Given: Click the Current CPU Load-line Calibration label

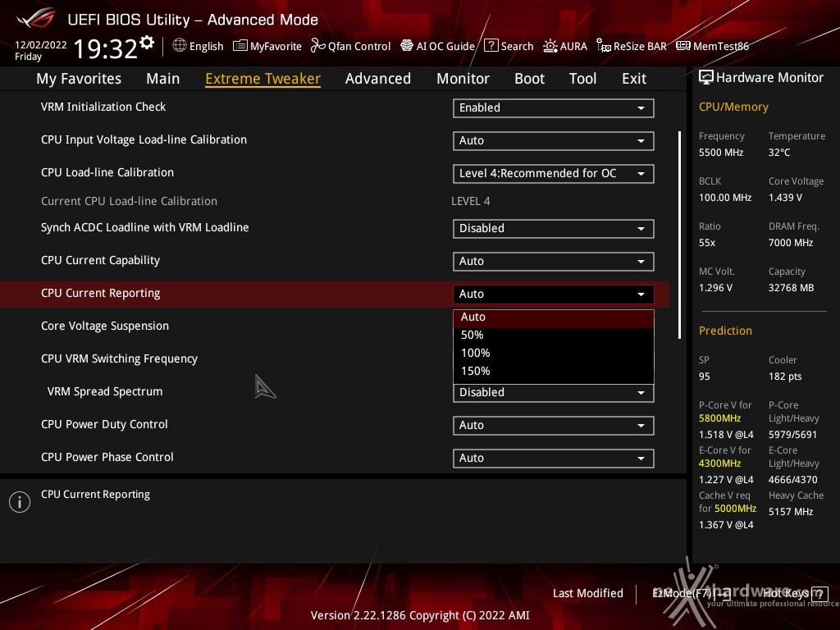Looking at the screenshot, I should point(129,201).
